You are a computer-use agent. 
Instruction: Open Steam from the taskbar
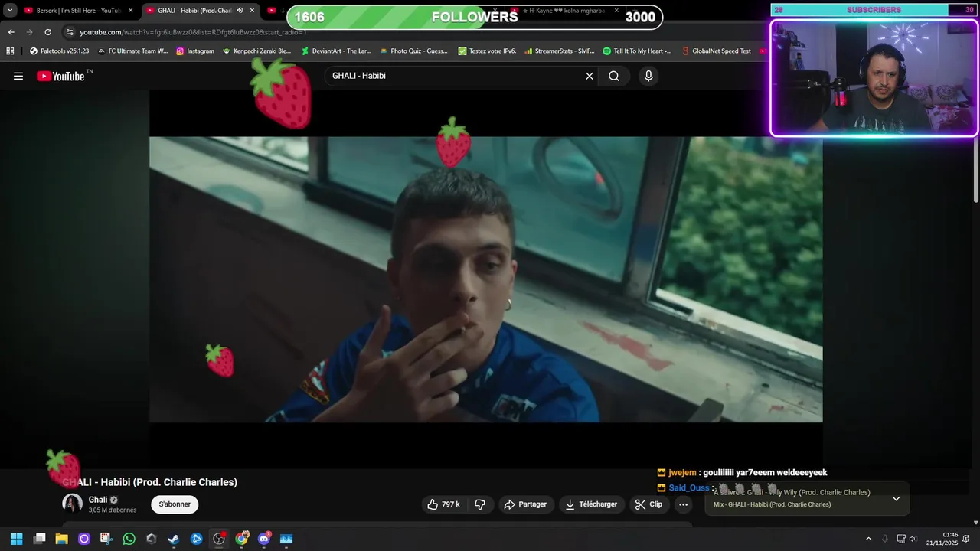point(174,539)
